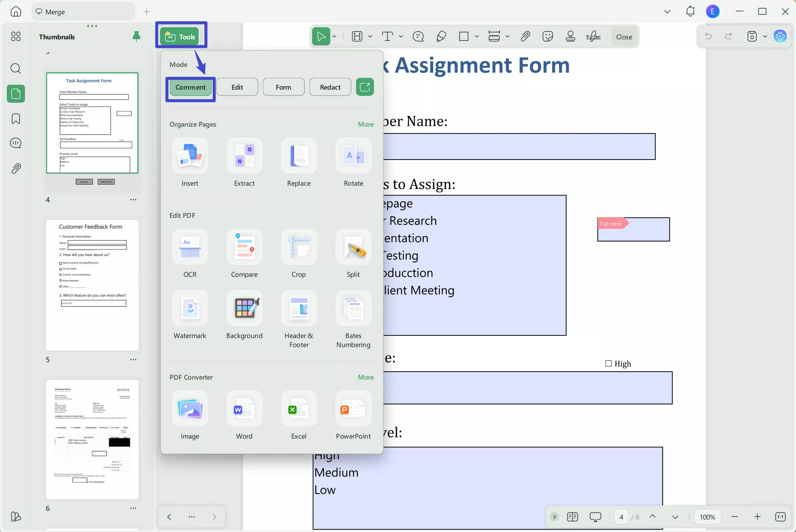Check the High priority checkbox
The width and height of the screenshot is (796, 532).
(608, 363)
